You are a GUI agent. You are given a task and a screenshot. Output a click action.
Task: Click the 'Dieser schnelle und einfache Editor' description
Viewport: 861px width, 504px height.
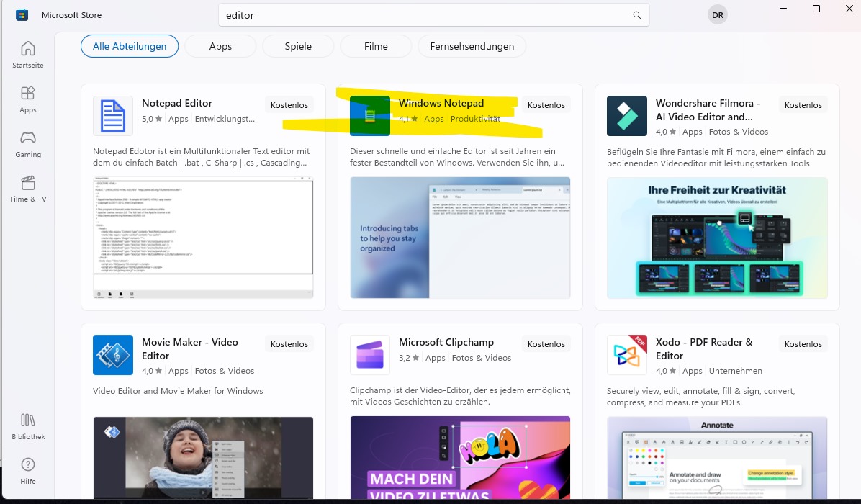coord(457,157)
